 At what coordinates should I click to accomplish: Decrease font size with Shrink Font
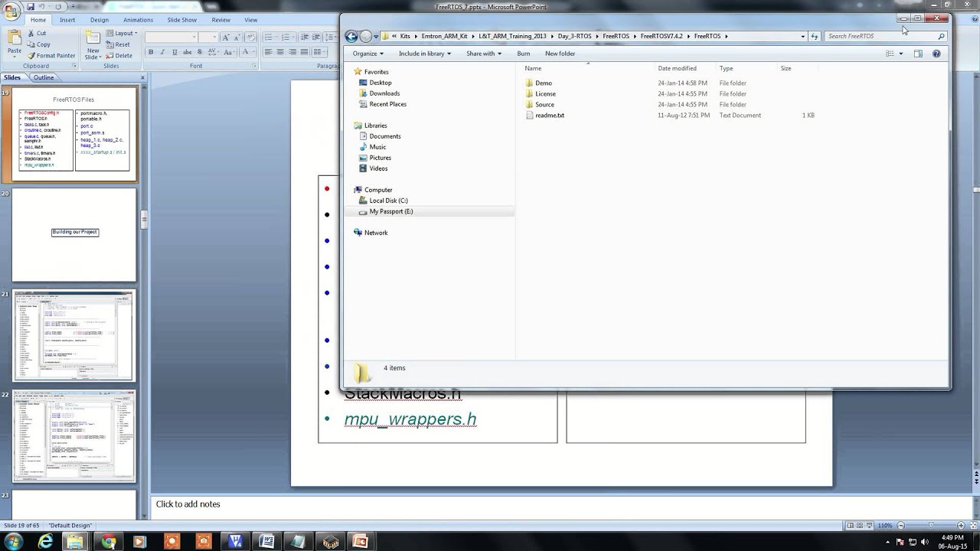pyautogui.click(x=237, y=37)
